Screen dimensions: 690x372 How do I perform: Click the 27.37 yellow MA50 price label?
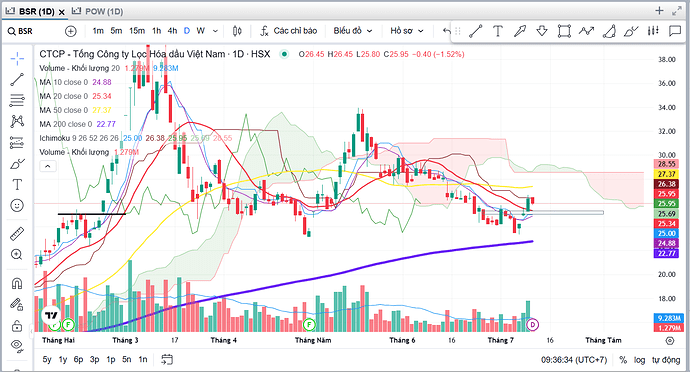(x=667, y=174)
